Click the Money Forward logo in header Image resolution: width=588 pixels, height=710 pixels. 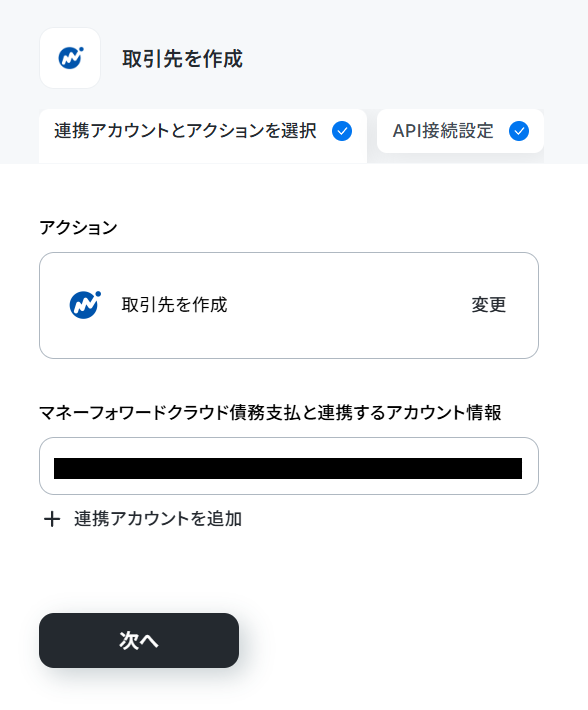70,58
